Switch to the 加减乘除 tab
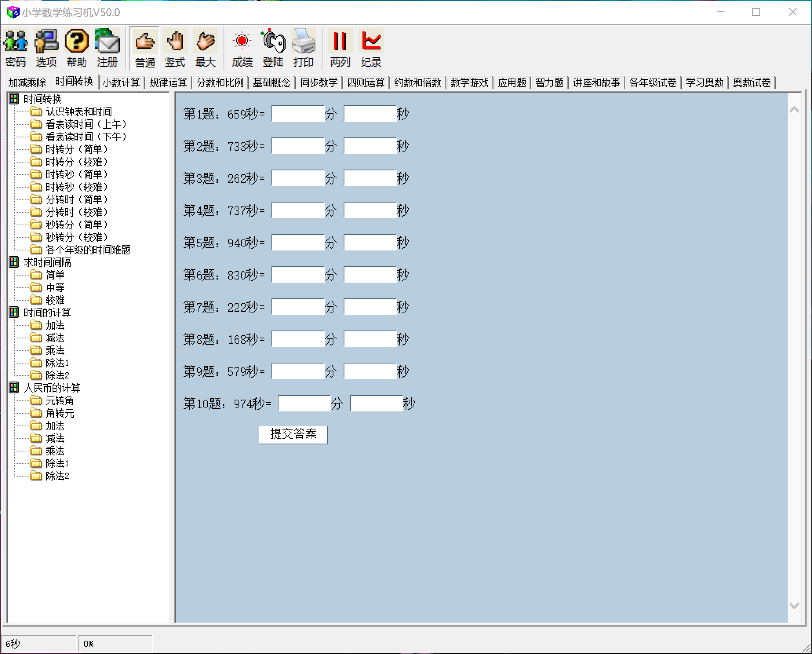This screenshot has height=654, width=812. [x=27, y=82]
